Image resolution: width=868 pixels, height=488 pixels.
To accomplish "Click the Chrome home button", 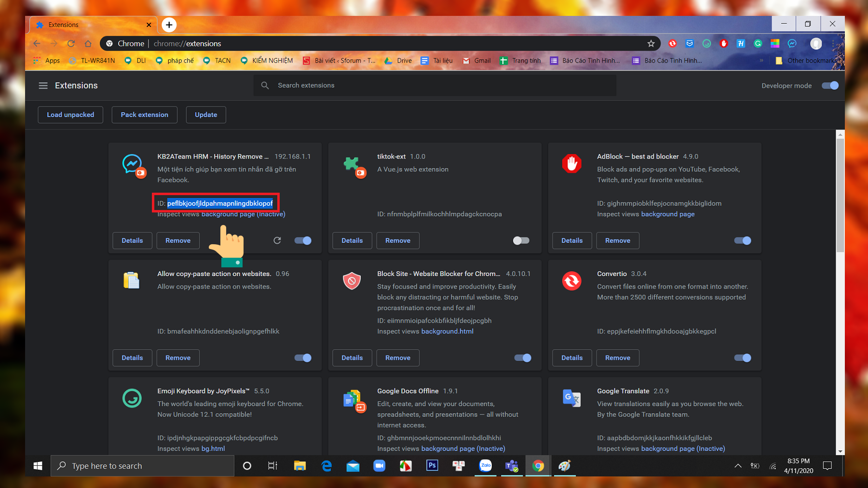I will [x=88, y=43].
